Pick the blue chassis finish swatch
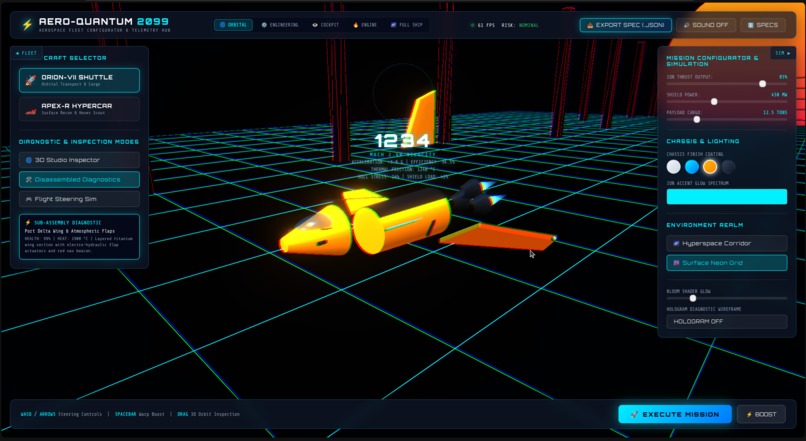 692,167
